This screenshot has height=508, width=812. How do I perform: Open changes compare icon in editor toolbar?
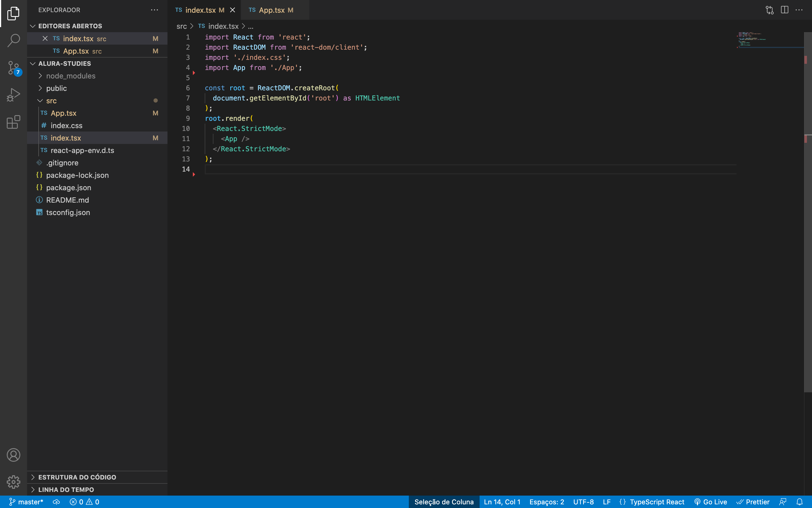770,10
